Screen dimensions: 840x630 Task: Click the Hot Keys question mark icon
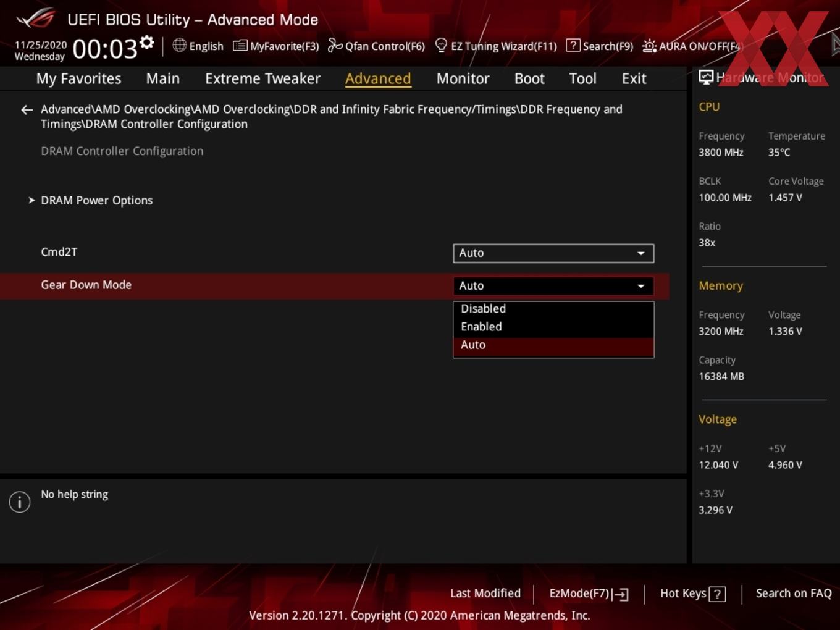click(x=717, y=594)
